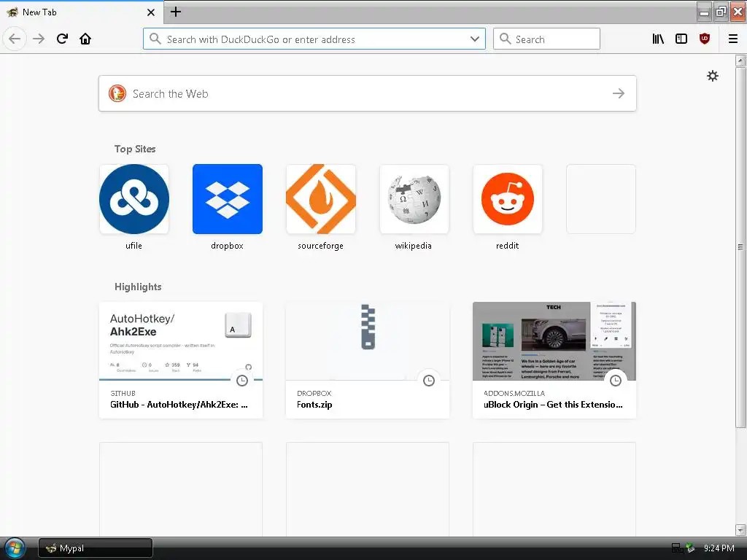Click the ufile label text

[x=134, y=246]
